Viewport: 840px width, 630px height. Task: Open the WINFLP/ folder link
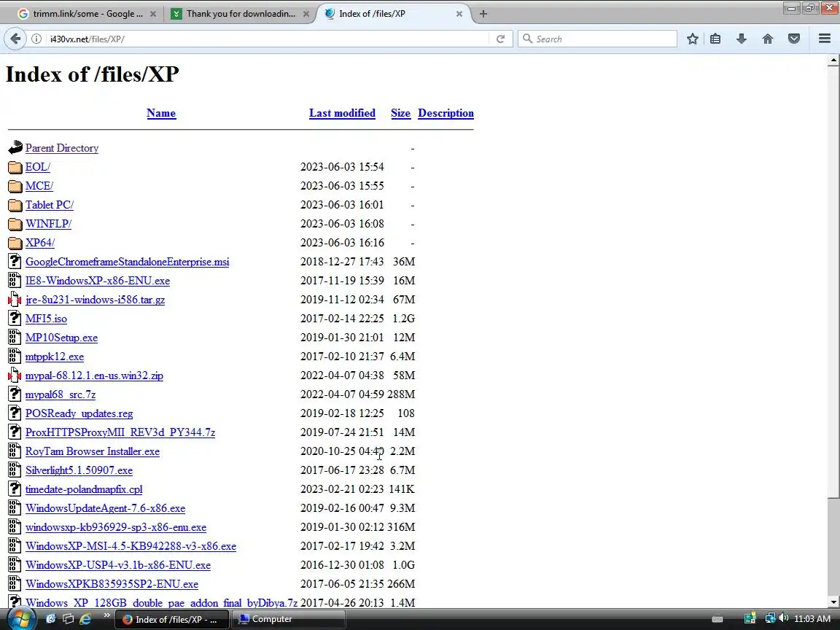coord(48,224)
